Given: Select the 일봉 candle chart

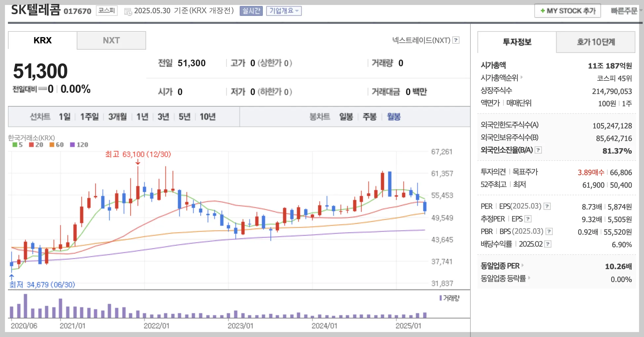Looking at the screenshot, I should point(346,117).
